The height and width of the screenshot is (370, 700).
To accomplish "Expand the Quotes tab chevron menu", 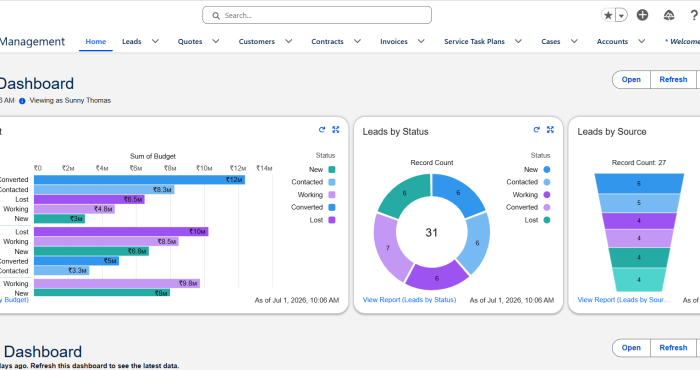I will pyautogui.click(x=216, y=42).
